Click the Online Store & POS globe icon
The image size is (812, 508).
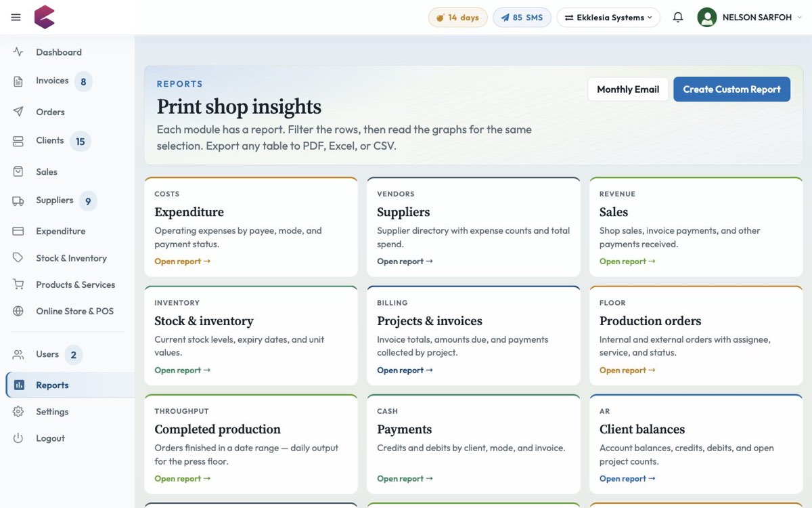18,312
